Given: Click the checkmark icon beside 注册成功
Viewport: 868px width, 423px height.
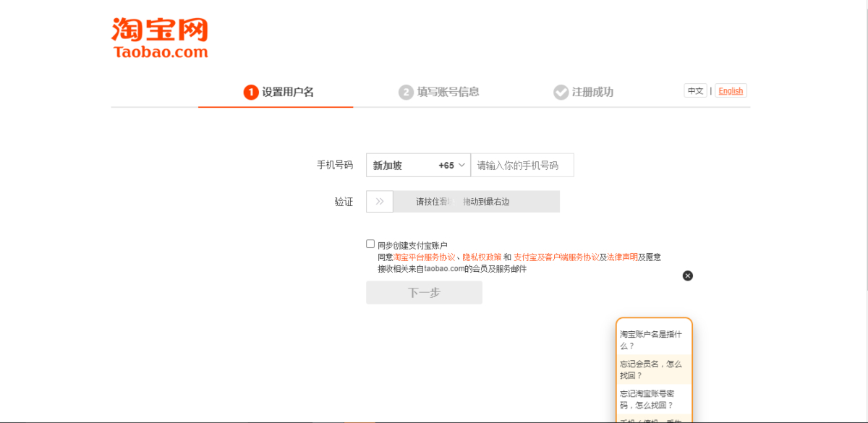Looking at the screenshot, I should 561,93.
